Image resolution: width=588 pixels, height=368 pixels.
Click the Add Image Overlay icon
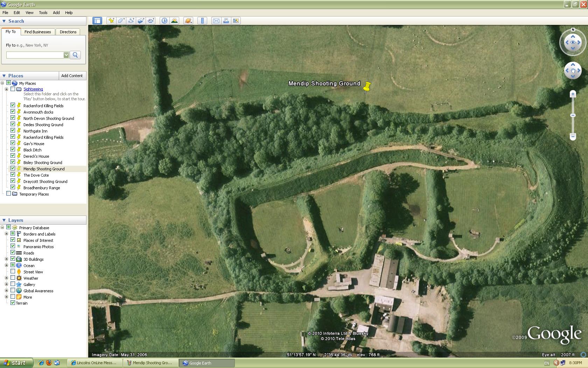pos(141,21)
